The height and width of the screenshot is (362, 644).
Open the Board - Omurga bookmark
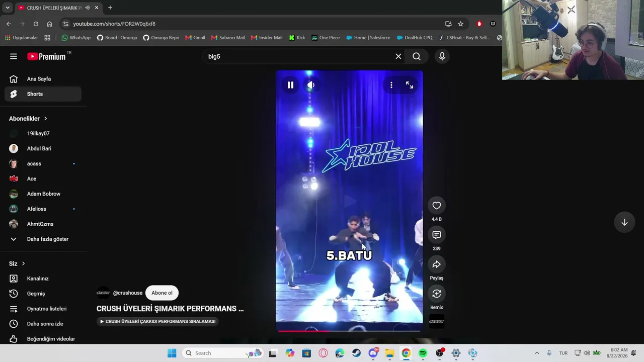(117, 38)
